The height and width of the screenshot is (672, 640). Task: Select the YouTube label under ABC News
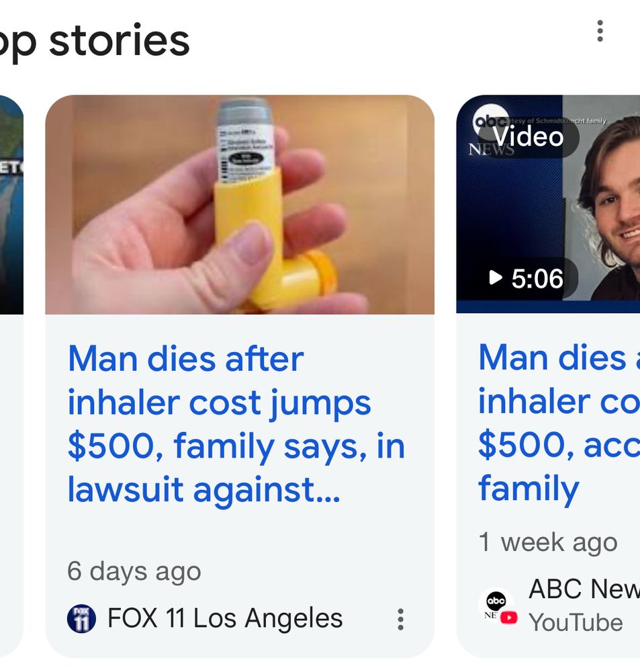point(576,622)
